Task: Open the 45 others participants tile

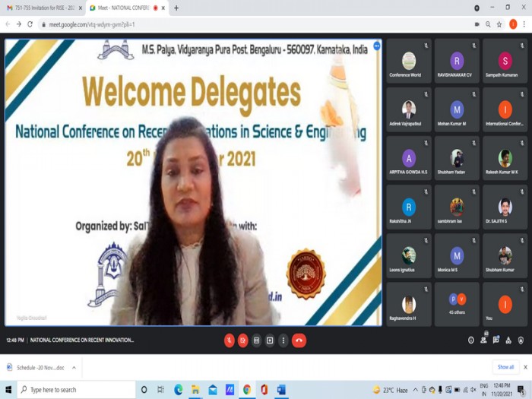Action: 457,304
